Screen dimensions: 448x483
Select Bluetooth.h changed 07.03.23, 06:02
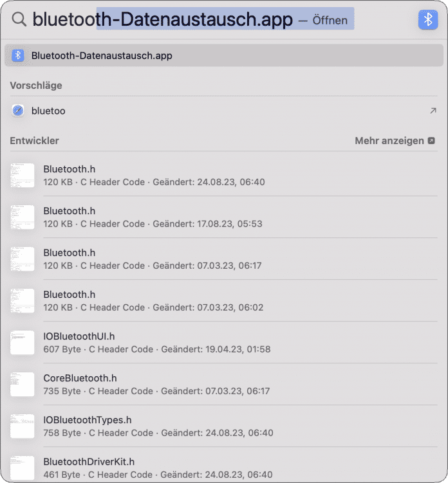click(x=224, y=301)
